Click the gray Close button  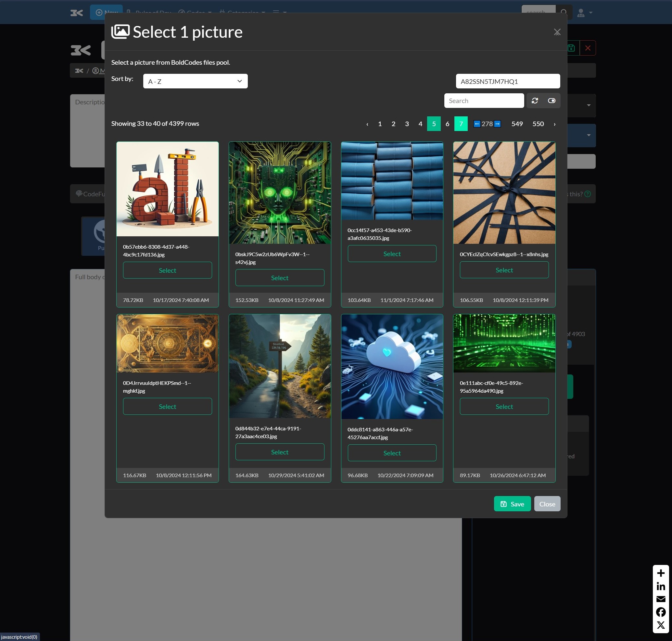tap(547, 504)
